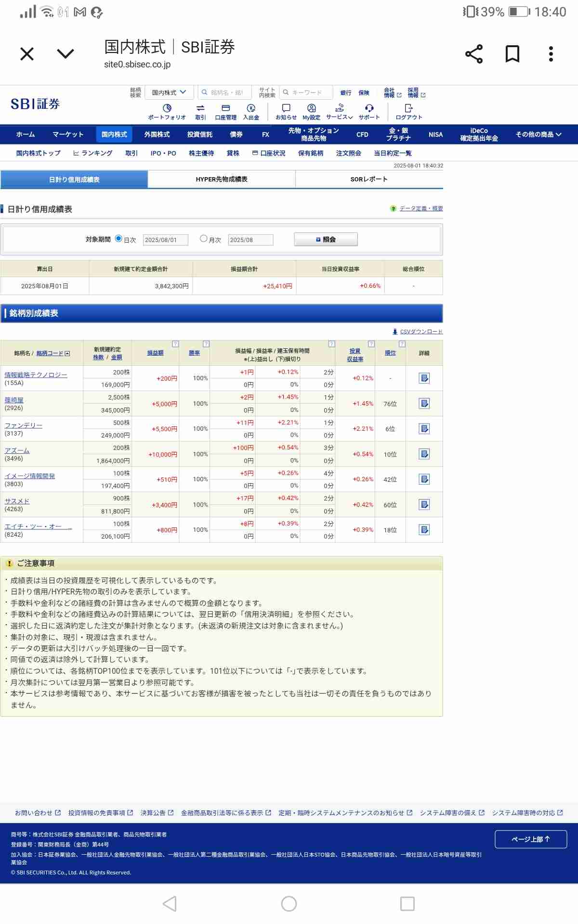This screenshot has width=578, height=924.
Task: Switch to the SORレポート tab
Action: tap(369, 179)
